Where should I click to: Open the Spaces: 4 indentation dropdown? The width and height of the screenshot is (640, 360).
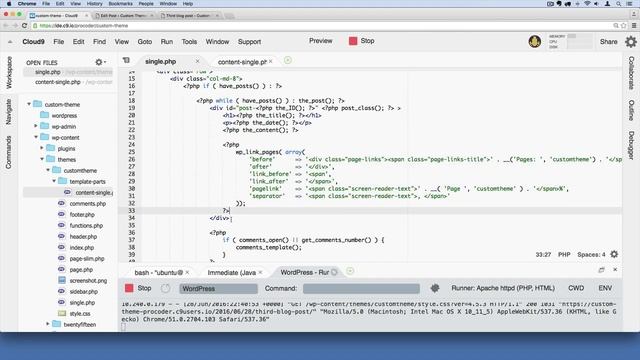(591, 254)
